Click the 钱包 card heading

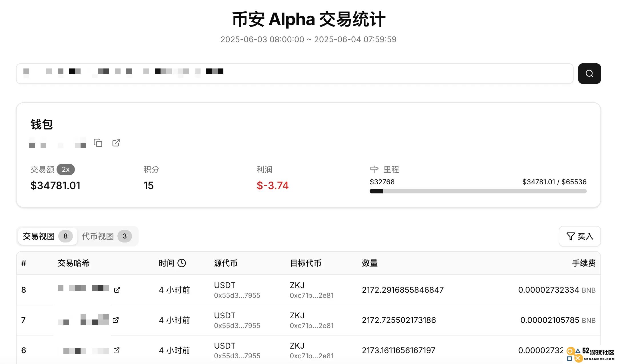(x=41, y=124)
